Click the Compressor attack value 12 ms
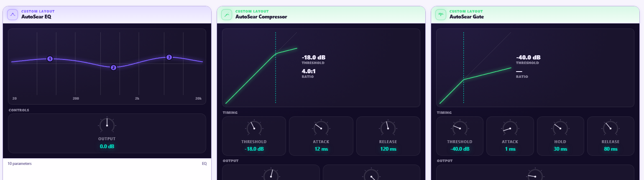The image size is (644, 180). click(321, 149)
